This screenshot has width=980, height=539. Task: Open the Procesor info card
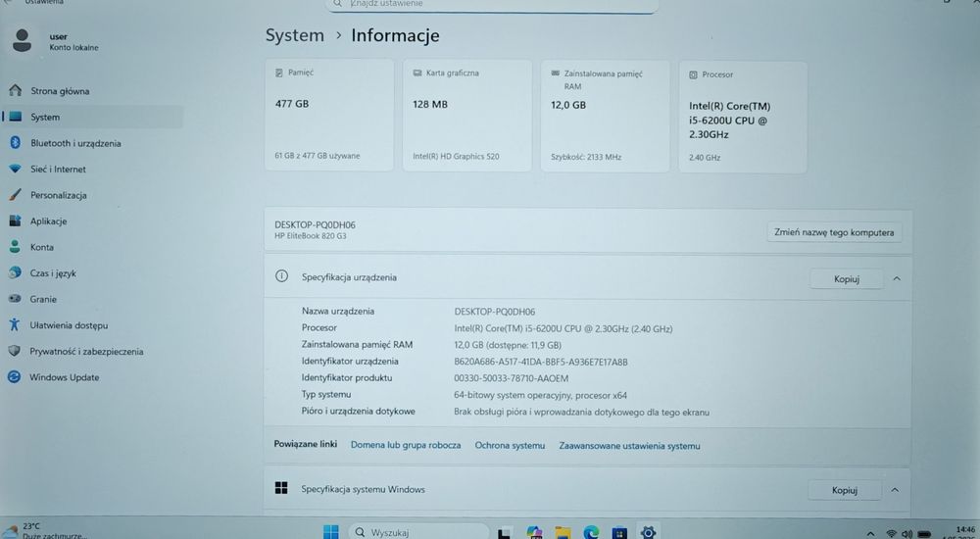click(x=743, y=117)
